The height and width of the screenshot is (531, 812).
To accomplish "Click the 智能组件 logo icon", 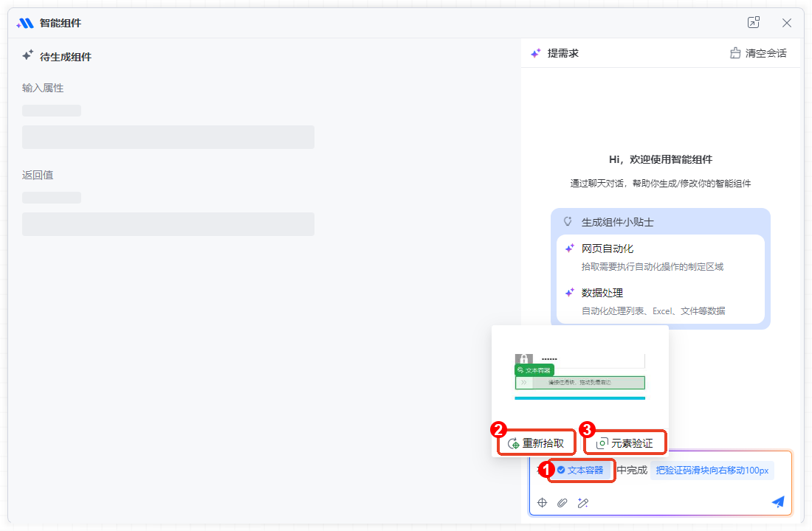I will (x=26, y=23).
